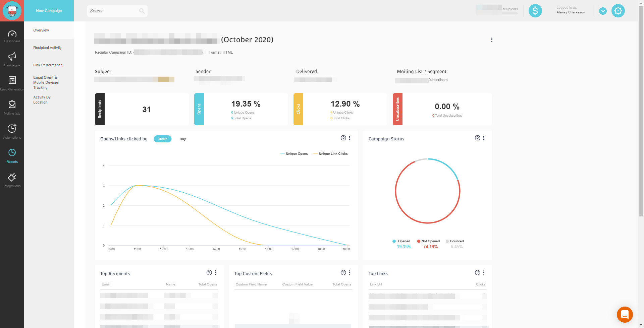The image size is (644, 328).
Task: Click the 4 Unique Clicks text
Action: tap(342, 113)
